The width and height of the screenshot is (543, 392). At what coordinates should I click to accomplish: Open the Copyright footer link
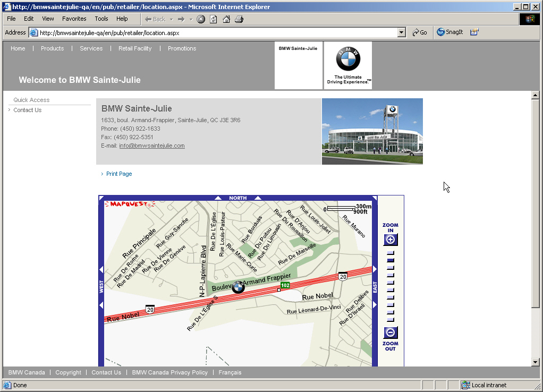pyautogui.click(x=68, y=372)
